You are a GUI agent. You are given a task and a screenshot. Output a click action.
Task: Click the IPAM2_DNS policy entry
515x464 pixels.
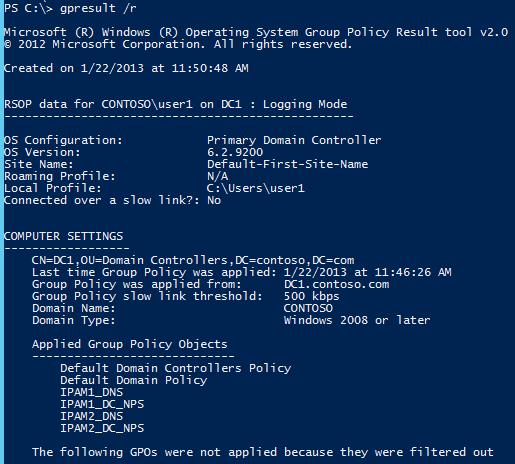tap(92, 416)
